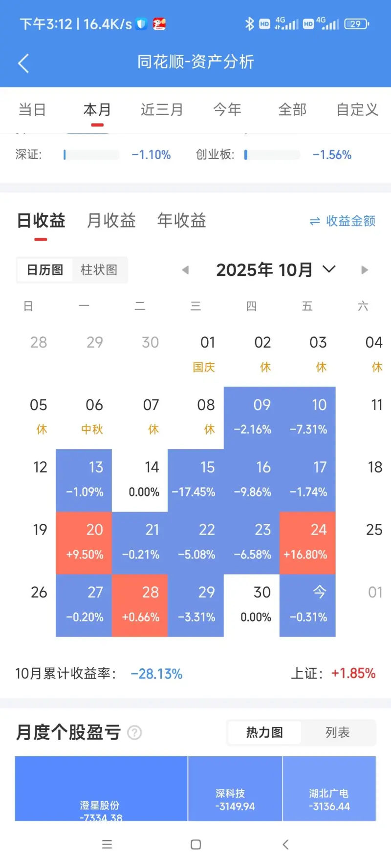Switch to the 近三月 tab
Screen dimensions: 391x868
tap(161, 109)
